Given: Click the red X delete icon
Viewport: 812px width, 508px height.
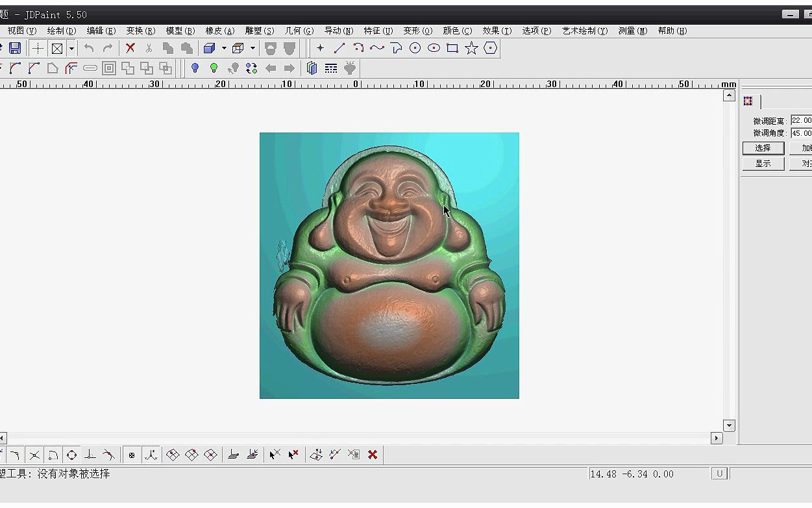Looking at the screenshot, I should tap(130, 48).
